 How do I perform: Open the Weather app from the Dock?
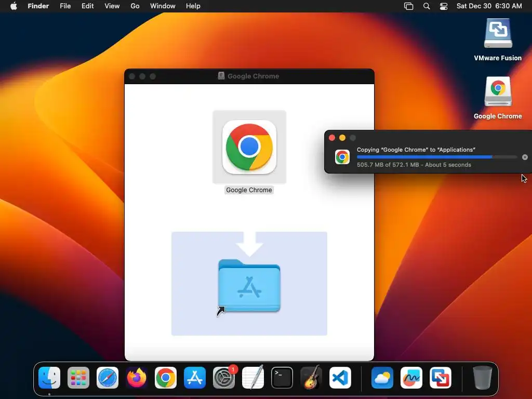click(382, 378)
